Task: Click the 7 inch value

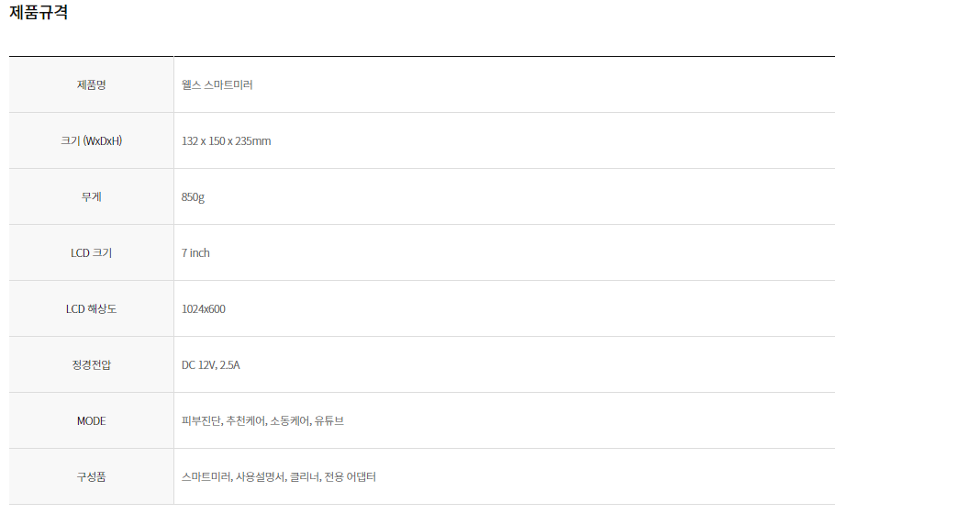Action: (x=196, y=253)
